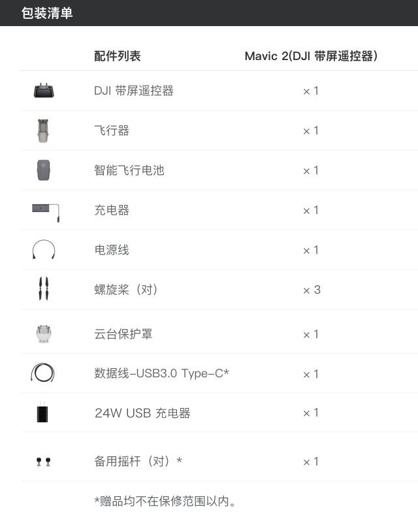The image size is (418, 532).
Task: Click the spare control sticks icon
Action: pyautogui.click(x=44, y=462)
